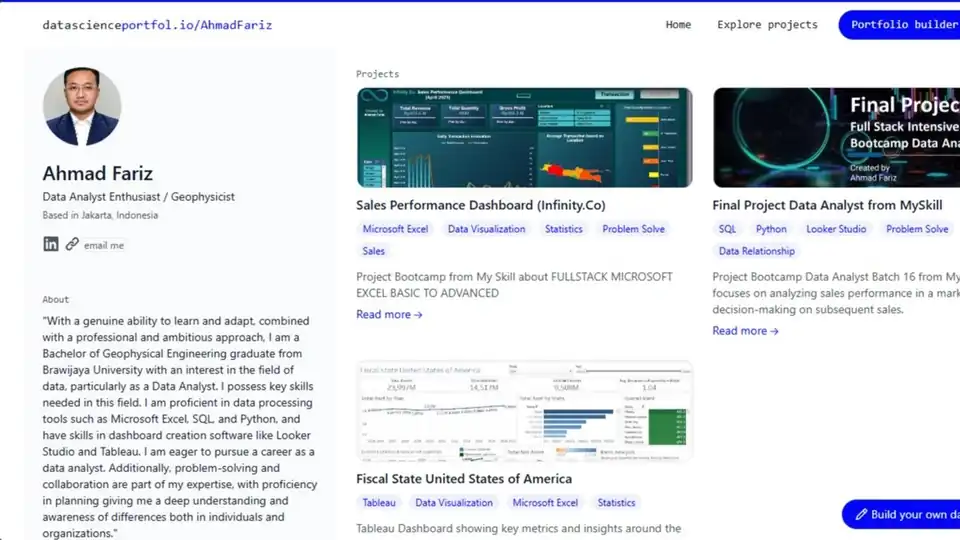Select Statistics tag on Fiscal State project

click(617, 503)
